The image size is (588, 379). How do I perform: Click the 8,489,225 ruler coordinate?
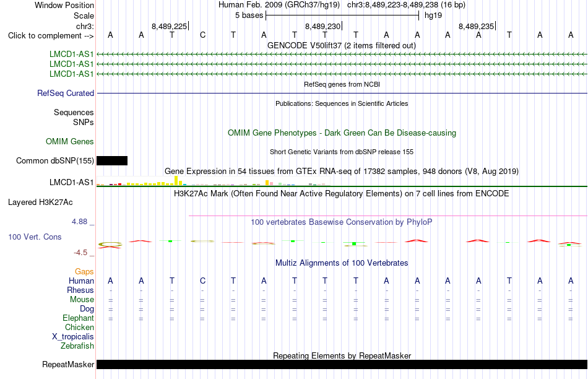coord(169,26)
